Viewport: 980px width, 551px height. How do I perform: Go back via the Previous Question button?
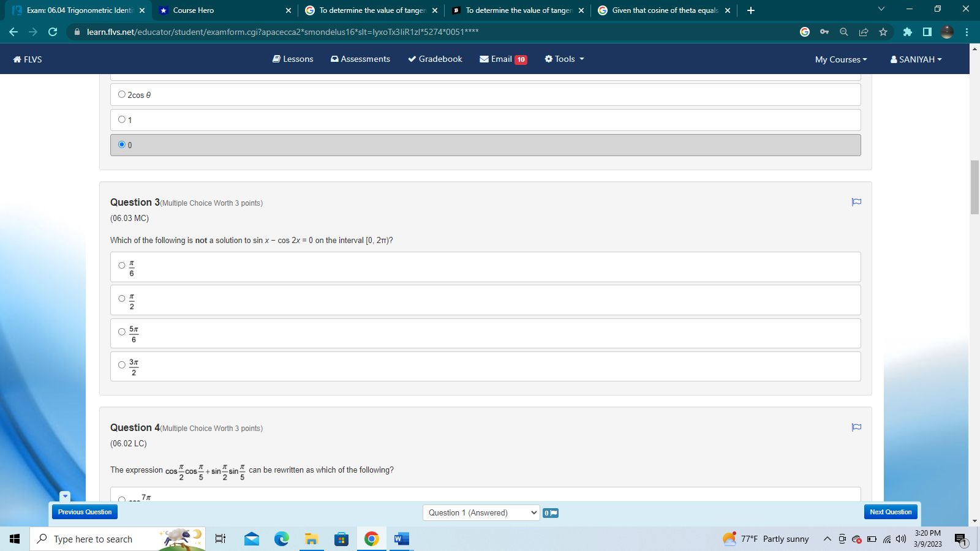(x=84, y=512)
